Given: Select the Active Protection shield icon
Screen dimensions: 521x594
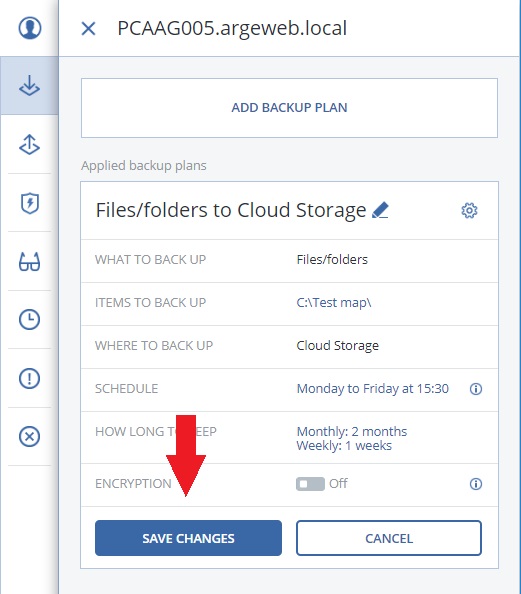Looking at the screenshot, I should click(30, 203).
